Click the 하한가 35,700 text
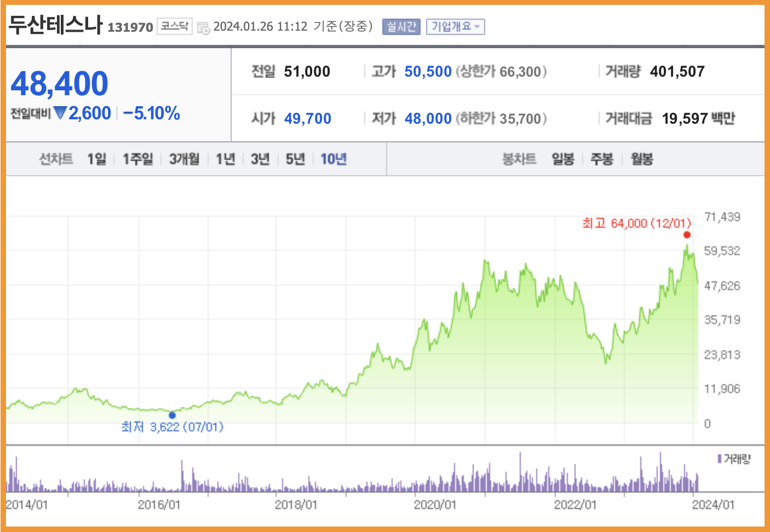 coord(501,118)
